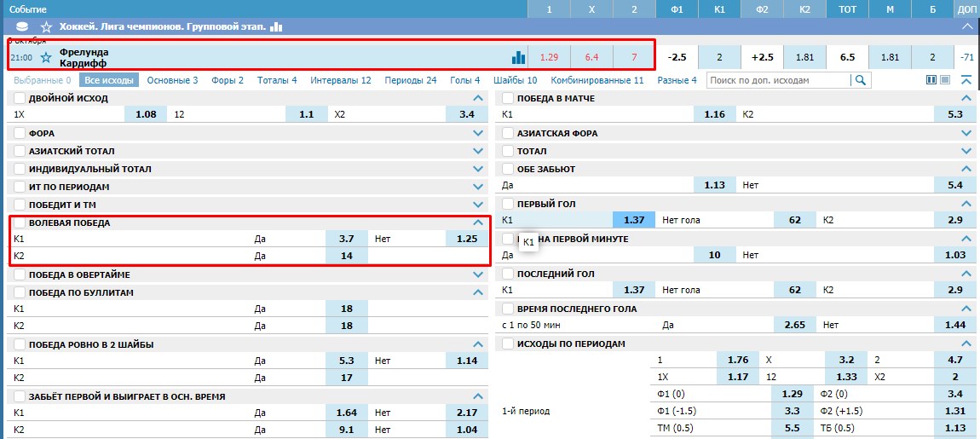Star the Лига чемпионов league header
Screen dimensions: 980x439
[x=46, y=27]
